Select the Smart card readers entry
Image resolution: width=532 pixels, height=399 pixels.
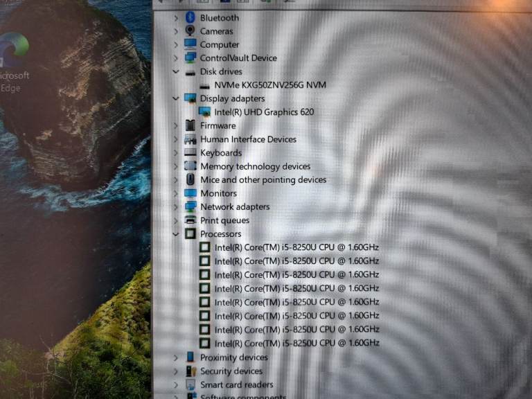coord(236,384)
